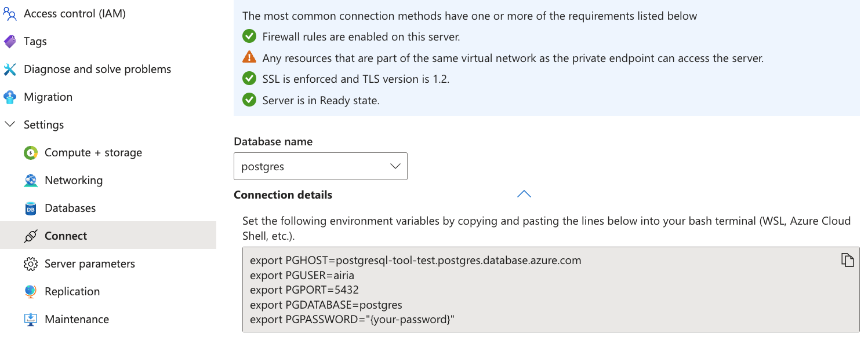Click the Database name label
Image resolution: width=868 pixels, height=337 pixels.
click(273, 141)
